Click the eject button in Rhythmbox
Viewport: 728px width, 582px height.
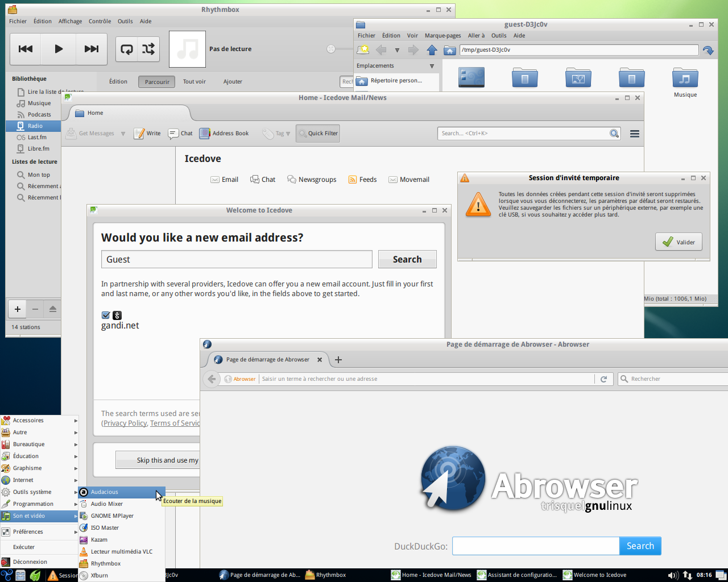pos(53,309)
